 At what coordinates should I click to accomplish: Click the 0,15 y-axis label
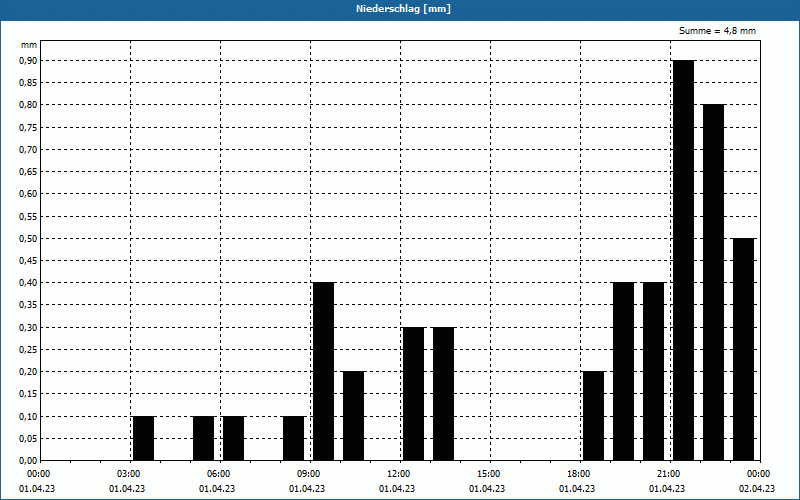(28, 394)
